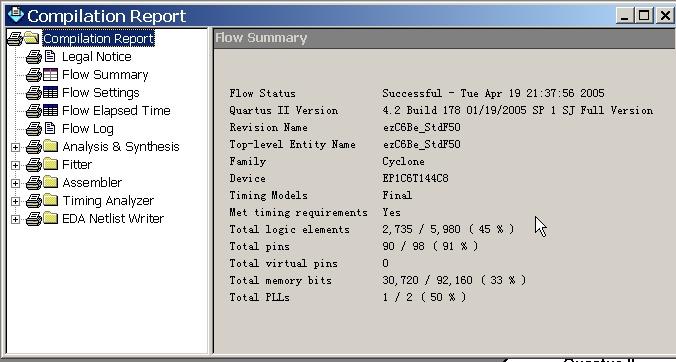Click the Timing Models value Final
The height and width of the screenshot is (362, 676).
tap(397, 196)
